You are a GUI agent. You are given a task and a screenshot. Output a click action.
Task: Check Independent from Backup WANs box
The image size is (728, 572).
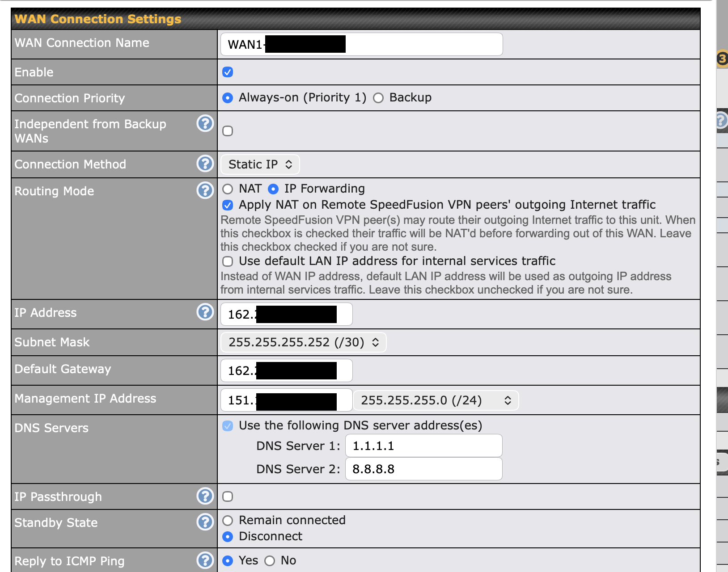[228, 131]
